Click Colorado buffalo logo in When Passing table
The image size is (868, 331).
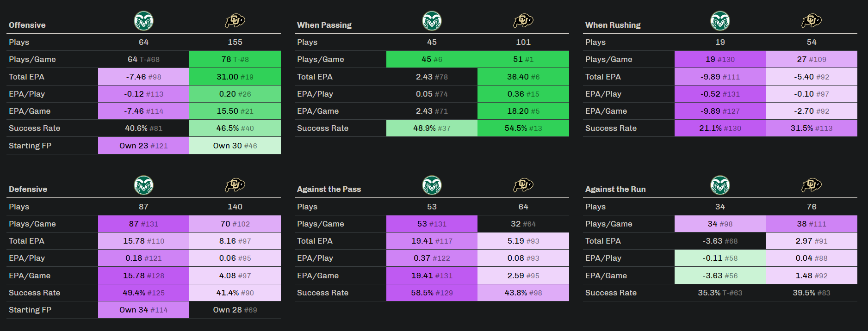pos(523,21)
